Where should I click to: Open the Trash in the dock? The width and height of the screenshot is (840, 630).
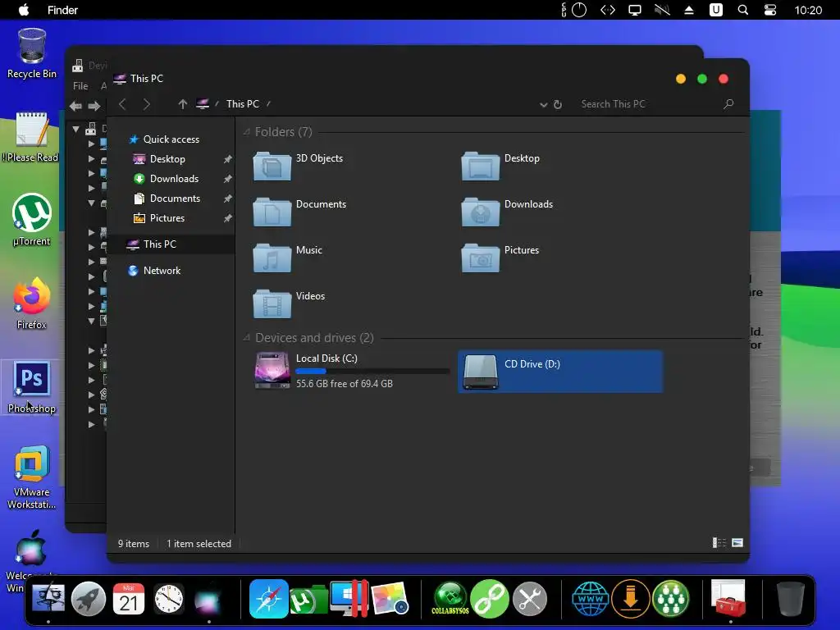(790, 598)
